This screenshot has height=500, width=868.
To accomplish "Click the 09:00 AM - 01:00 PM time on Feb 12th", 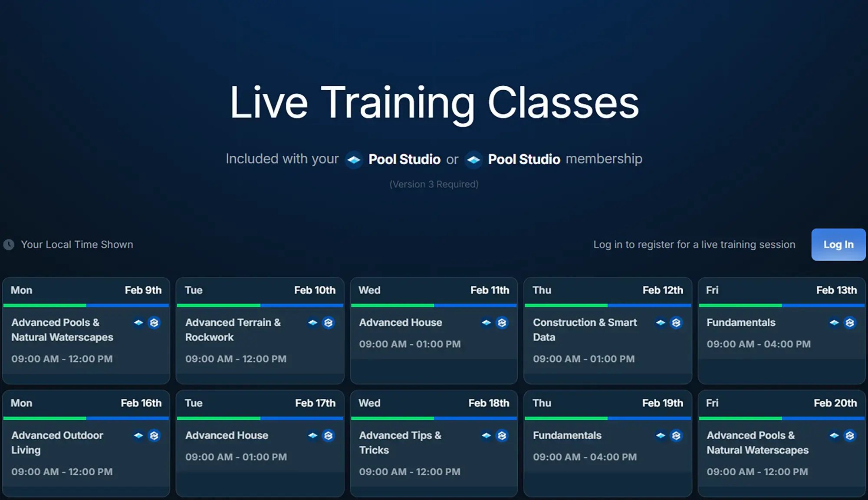I will coord(584,359).
